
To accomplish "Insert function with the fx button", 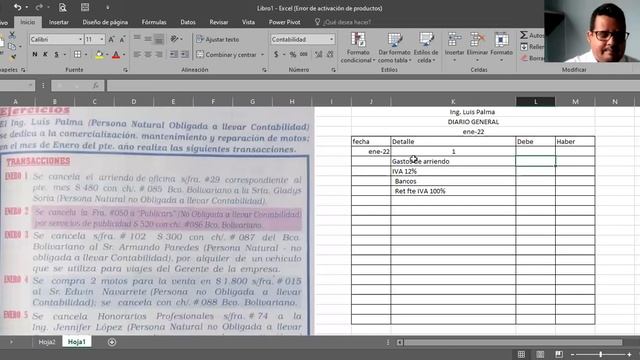I will [x=96, y=85].
